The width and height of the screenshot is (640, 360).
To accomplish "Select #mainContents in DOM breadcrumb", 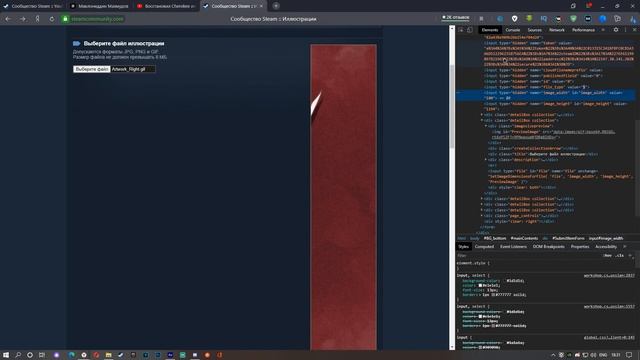I will [x=524, y=238].
